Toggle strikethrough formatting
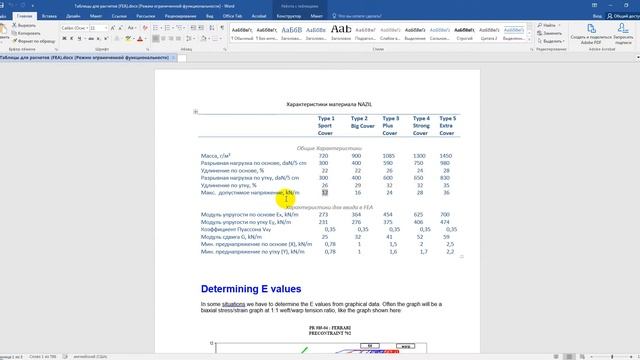The image size is (640, 360). pos(91,38)
